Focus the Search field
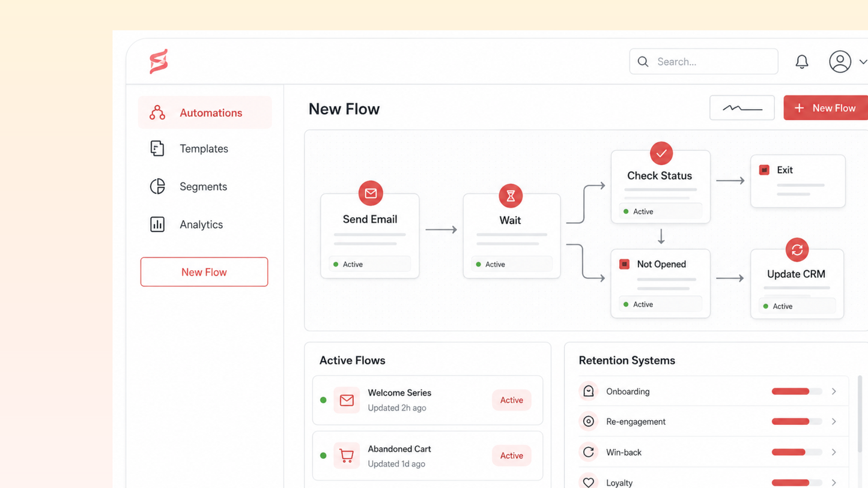Screen dimensions: 868x488 point(703,61)
